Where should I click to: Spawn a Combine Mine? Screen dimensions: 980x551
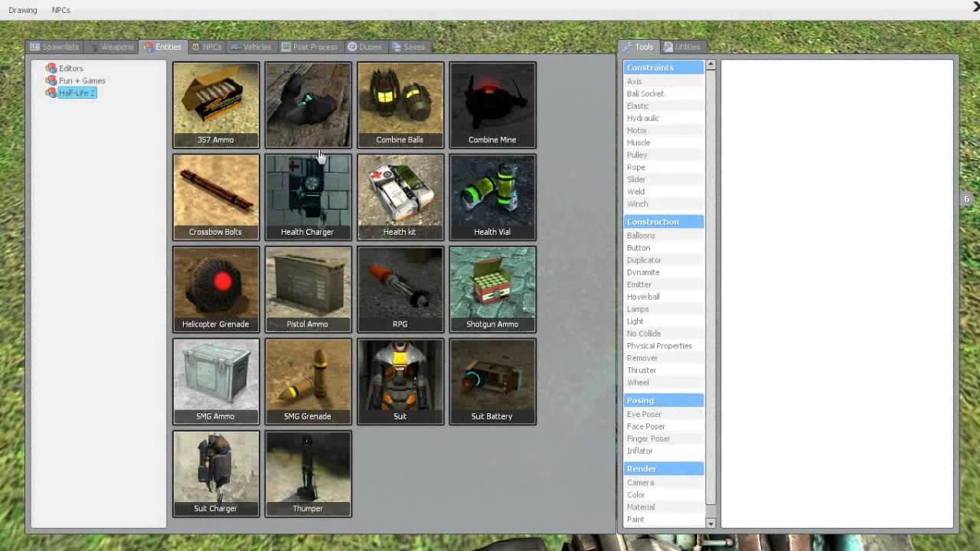point(492,105)
